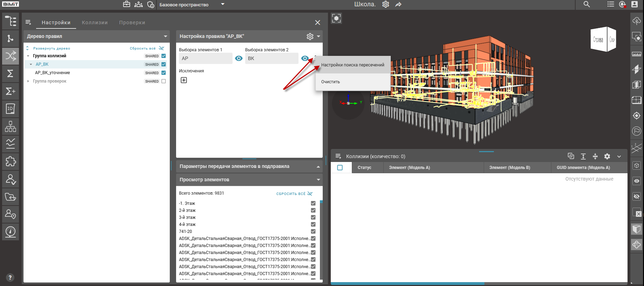Open the 2D drawing sidebar icon
This screenshot has width=644, height=286.
tap(11, 109)
